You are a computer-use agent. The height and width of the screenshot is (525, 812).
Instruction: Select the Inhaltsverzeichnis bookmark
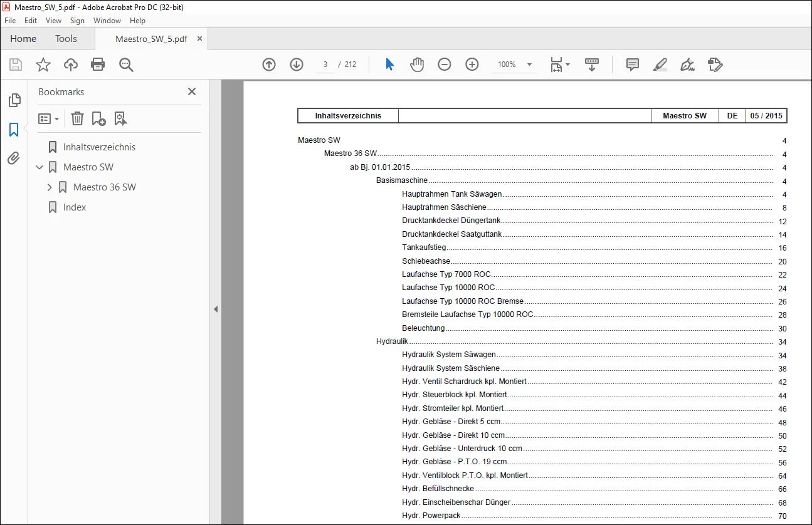pos(99,147)
